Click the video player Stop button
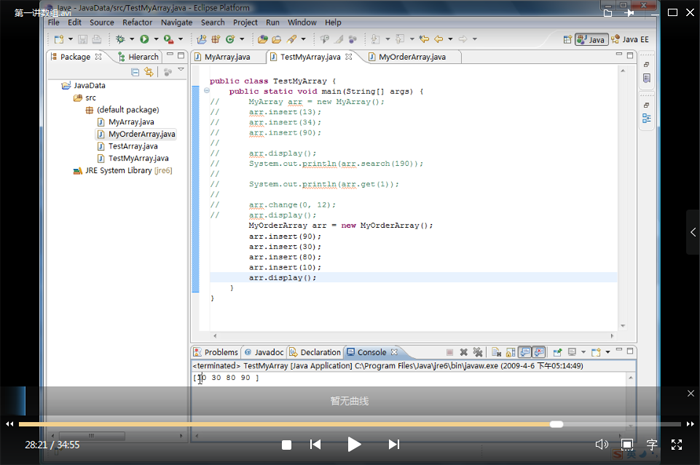This screenshot has width=700, height=465. [x=287, y=445]
